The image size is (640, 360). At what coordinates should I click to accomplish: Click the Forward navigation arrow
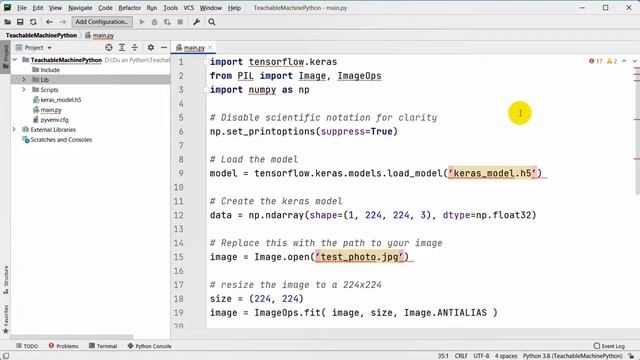[x=62, y=22]
